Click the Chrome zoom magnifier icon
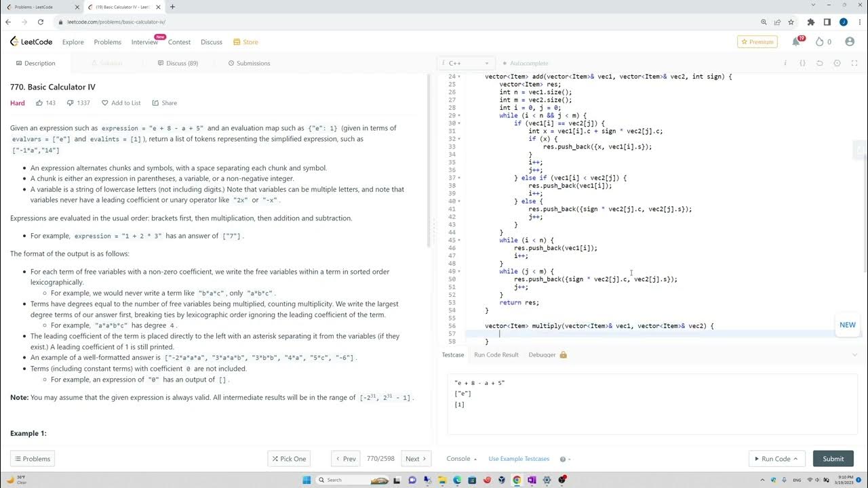Viewport: 868px width, 488px height. coord(764,22)
